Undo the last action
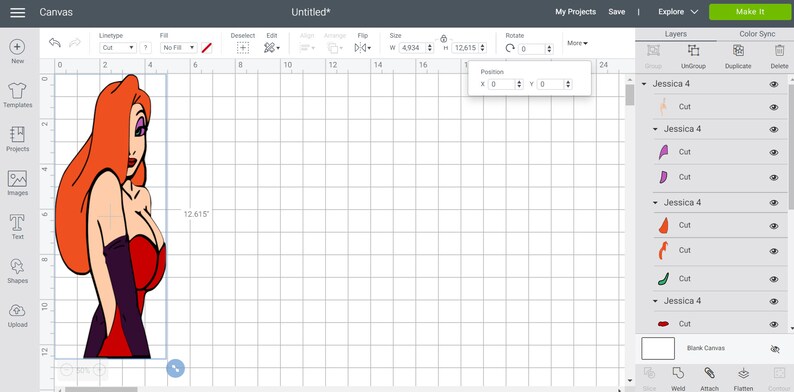 tap(55, 43)
